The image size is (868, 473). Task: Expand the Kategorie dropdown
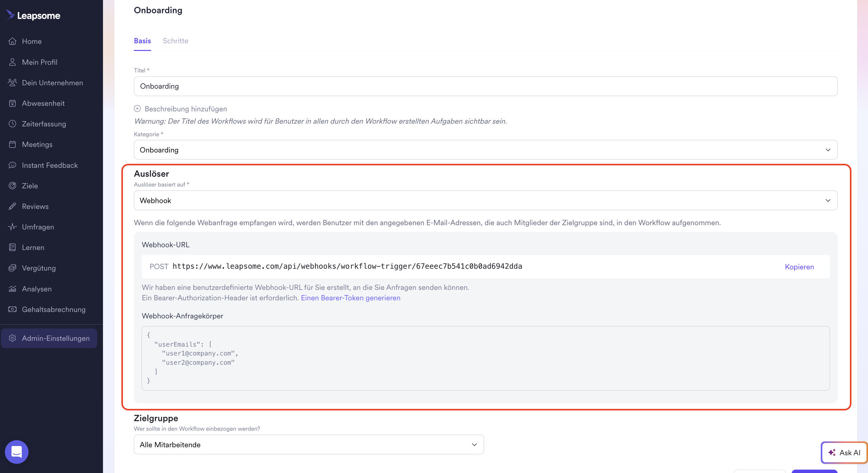click(x=485, y=150)
